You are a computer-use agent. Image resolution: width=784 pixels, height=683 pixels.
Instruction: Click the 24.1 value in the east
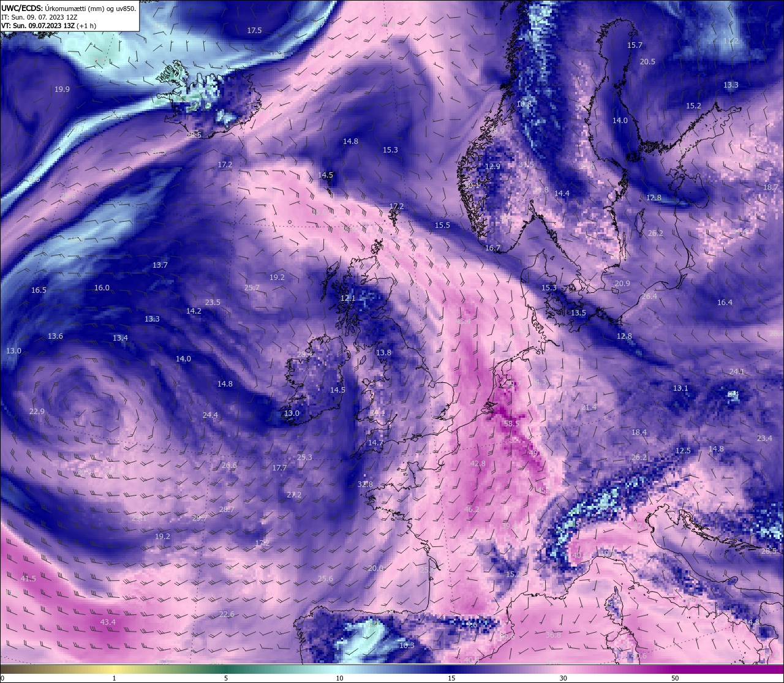coord(737,372)
